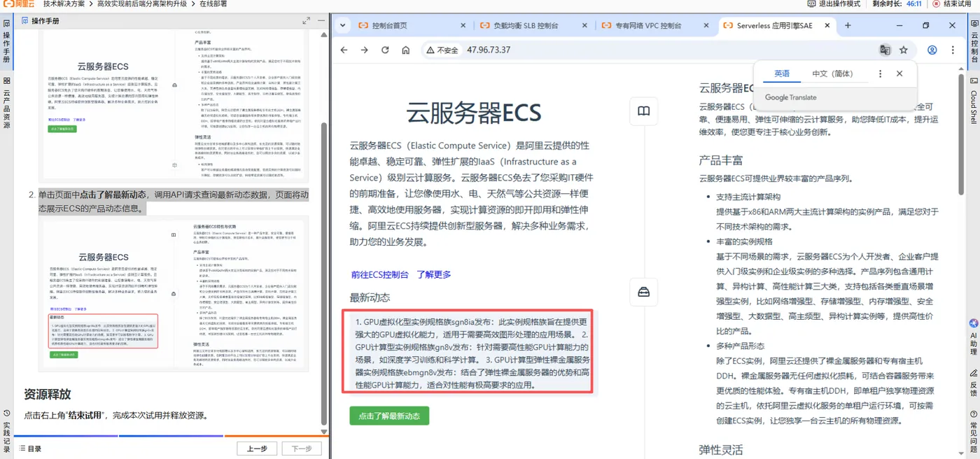Click breadcrumb 技术解决方案
This screenshot has width=980, height=459.
(x=64, y=4)
